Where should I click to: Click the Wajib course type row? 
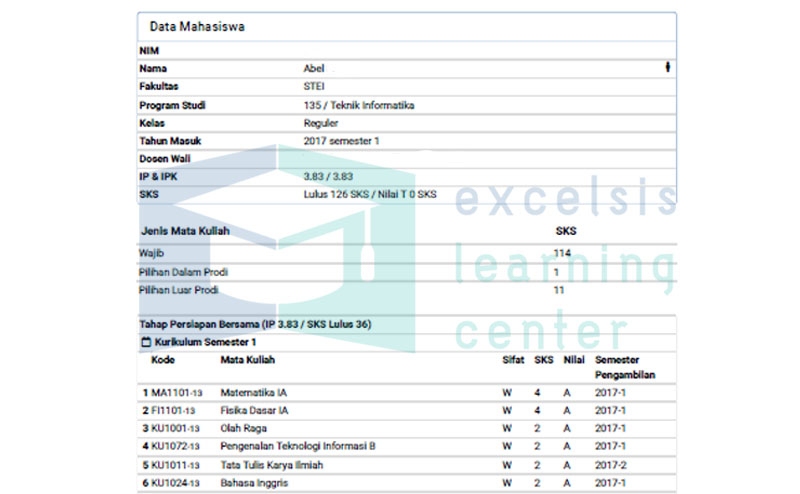coord(151,254)
